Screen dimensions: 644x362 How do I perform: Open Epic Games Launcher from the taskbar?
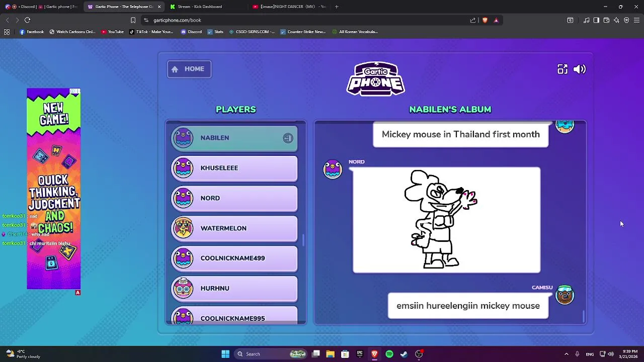click(360, 354)
